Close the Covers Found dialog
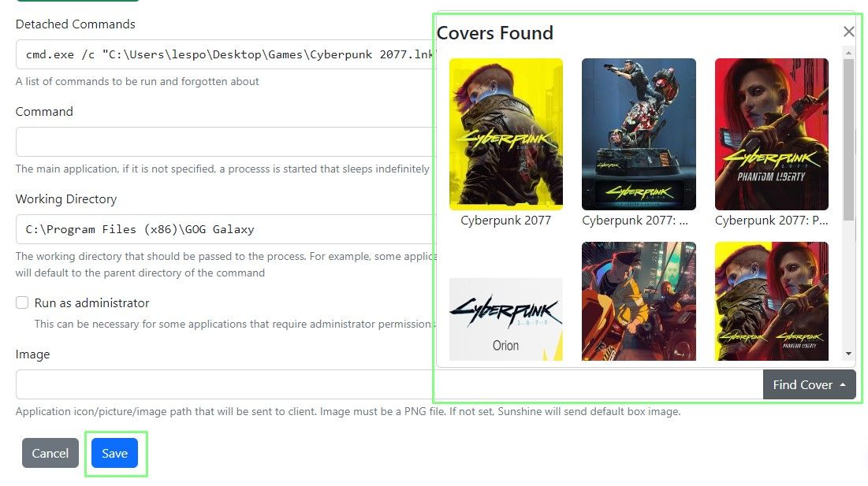Viewport: 868px width, 486px height. point(848,32)
